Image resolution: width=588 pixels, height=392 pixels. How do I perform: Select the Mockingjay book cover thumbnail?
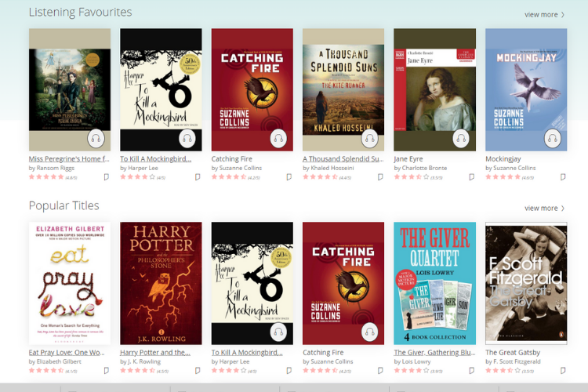coord(526,89)
